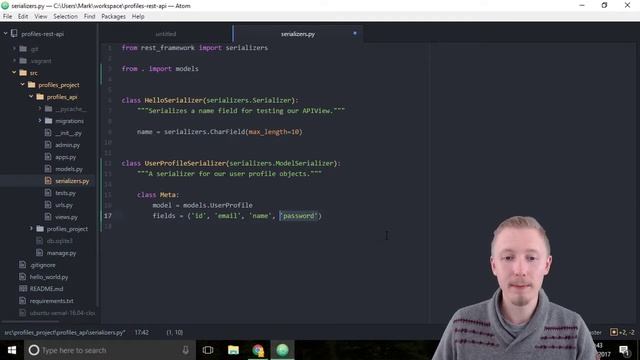This screenshot has height=360, width=640.
Task: Click the modified dot on serializers.py tab
Action: click(x=355, y=33)
